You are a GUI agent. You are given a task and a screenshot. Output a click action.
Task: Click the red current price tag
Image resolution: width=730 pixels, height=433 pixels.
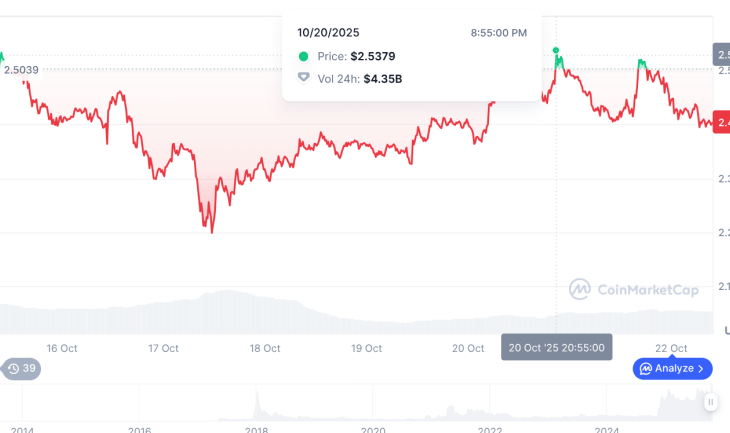click(x=721, y=126)
